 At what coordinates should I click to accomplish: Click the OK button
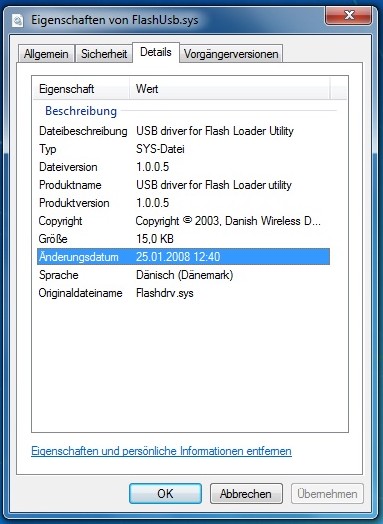(x=165, y=493)
